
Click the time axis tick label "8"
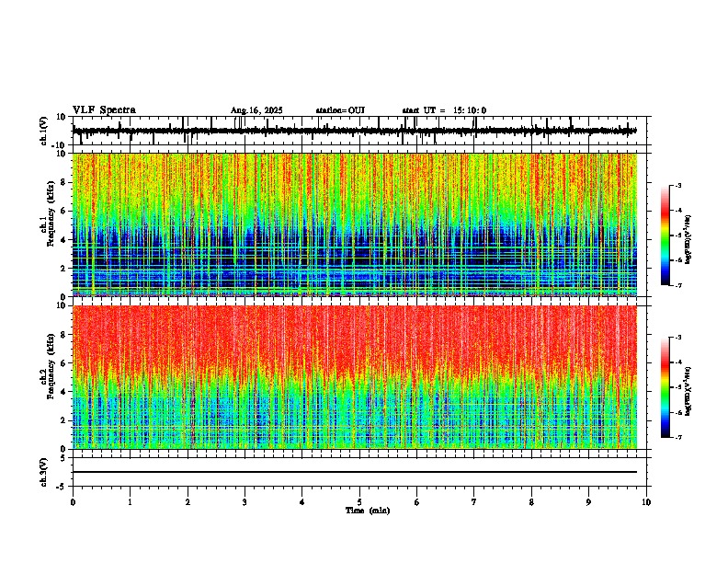pos(531,502)
